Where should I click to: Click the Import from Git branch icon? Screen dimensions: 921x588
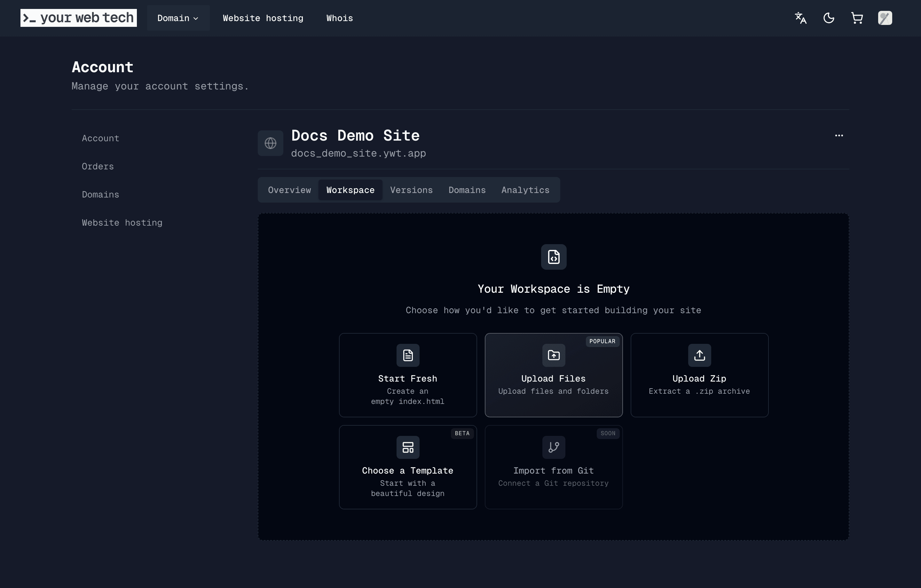click(x=554, y=447)
